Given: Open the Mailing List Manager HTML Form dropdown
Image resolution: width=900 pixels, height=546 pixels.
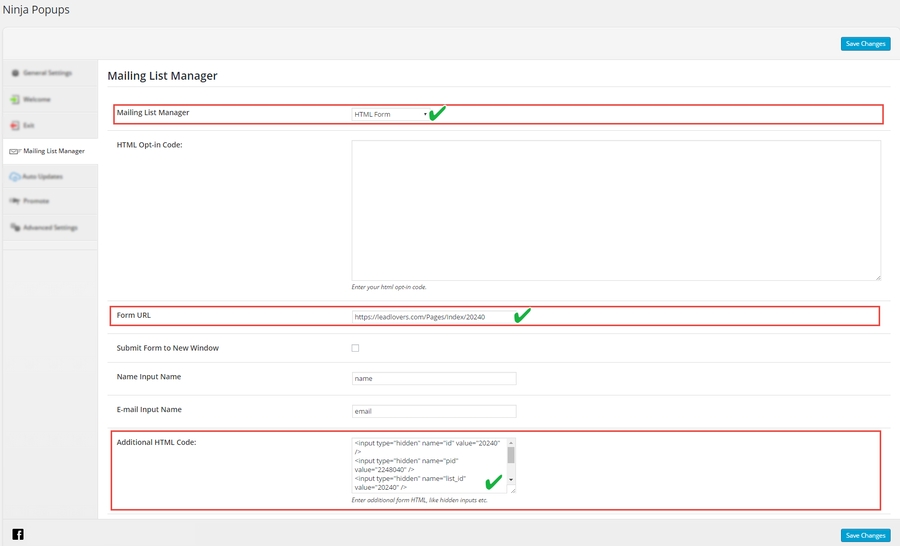Looking at the screenshot, I should point(390,114).
